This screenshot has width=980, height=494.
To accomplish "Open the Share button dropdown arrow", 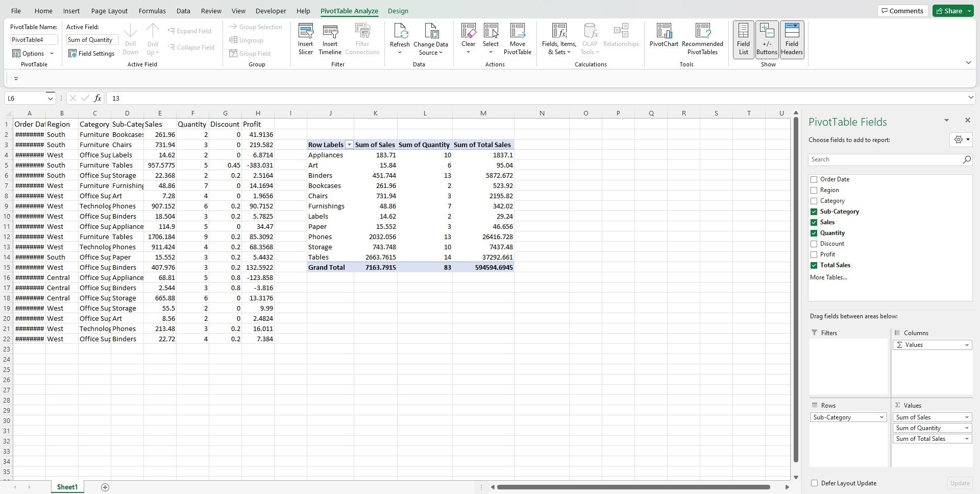I will (969, 11).
